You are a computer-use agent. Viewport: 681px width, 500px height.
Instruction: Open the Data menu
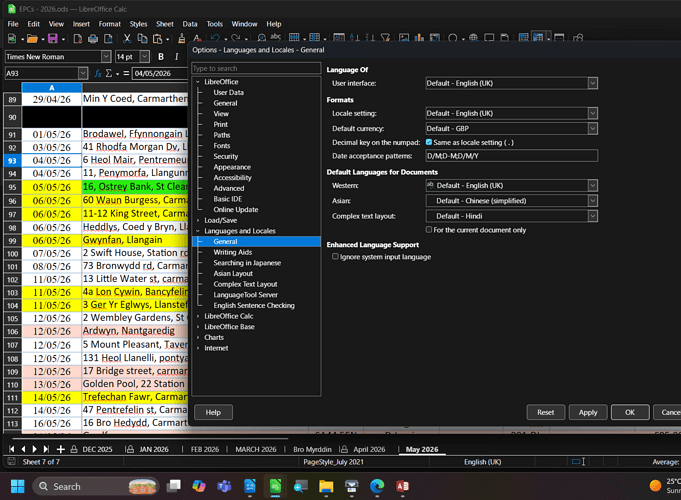[190, 24]
